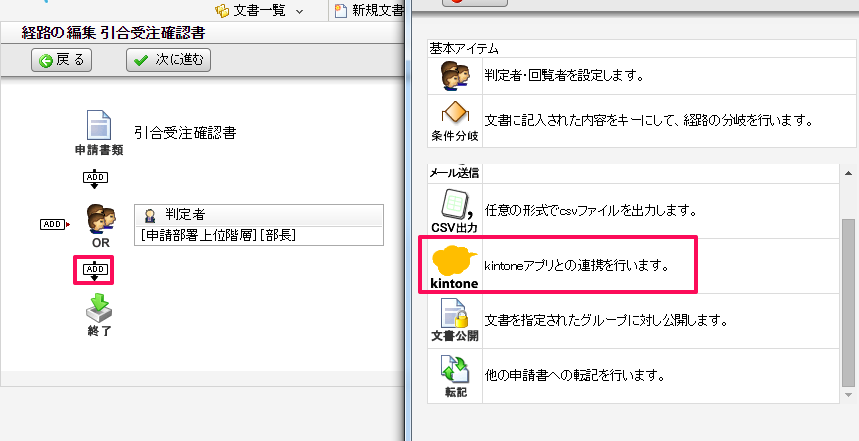859x441 pixels.
Task: Choose the 判定者・回覧者 people icon item
Action: (455, 75)
